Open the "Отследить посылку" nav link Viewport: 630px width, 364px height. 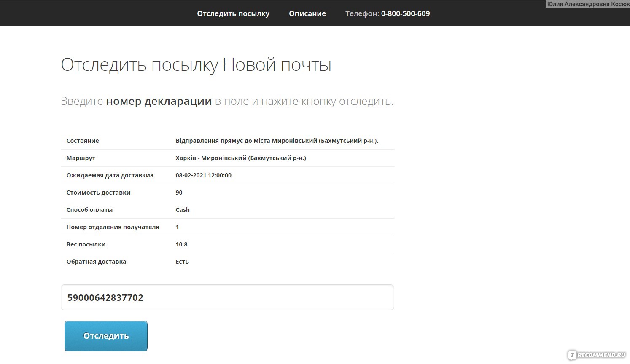[x=233, y=13]
